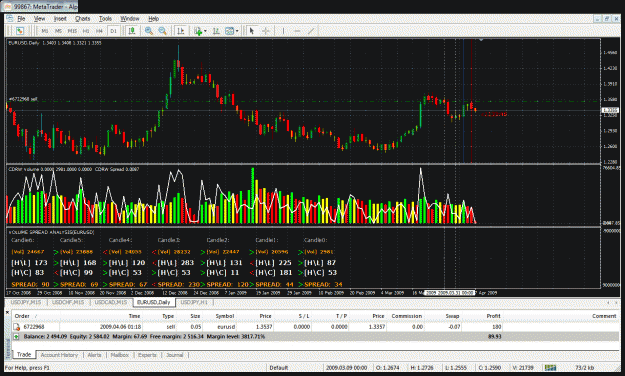Image resolution: width=625 pixels, height=376 pixels.
Task: Open the Insert menu
Action: (x=60, y=19)
